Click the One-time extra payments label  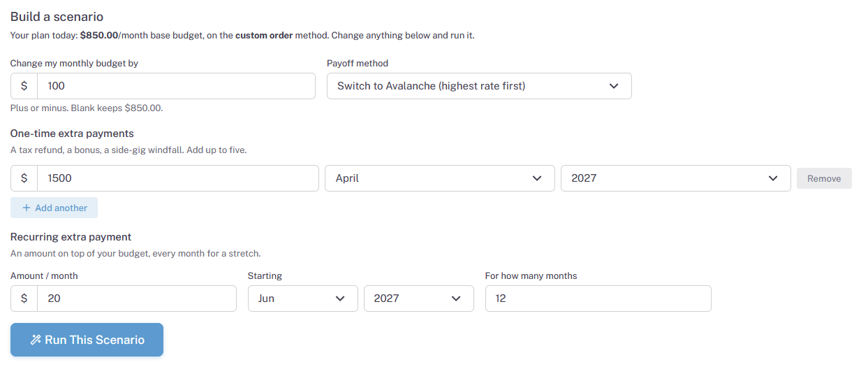[72, 133]
